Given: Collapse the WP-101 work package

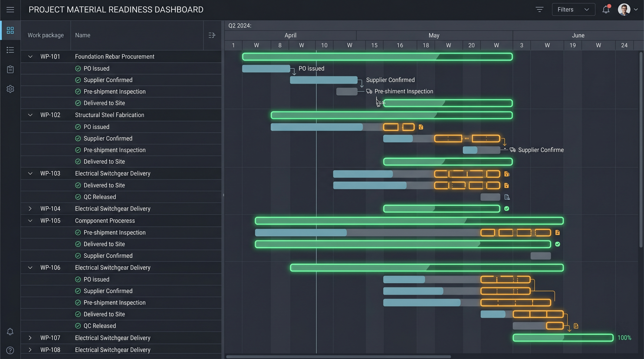Looking at the screenshot, I should [30, 56].
